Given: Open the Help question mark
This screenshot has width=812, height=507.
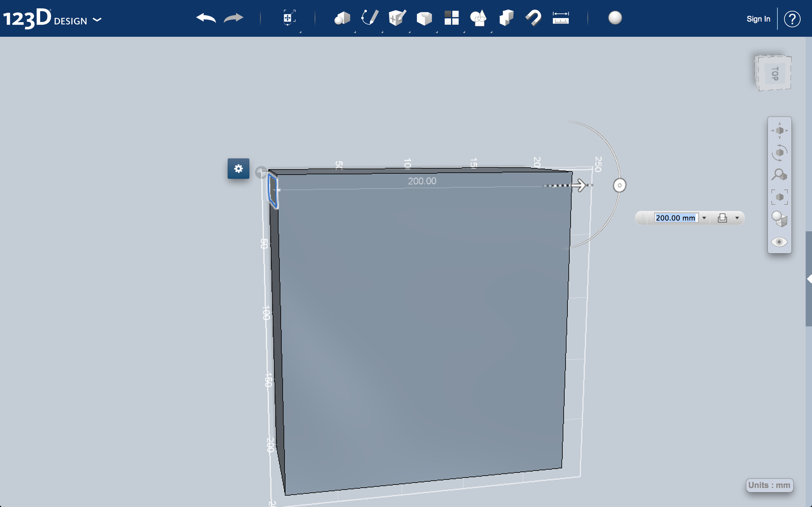Looking at the screenshot, I should [x=793, y=19].
